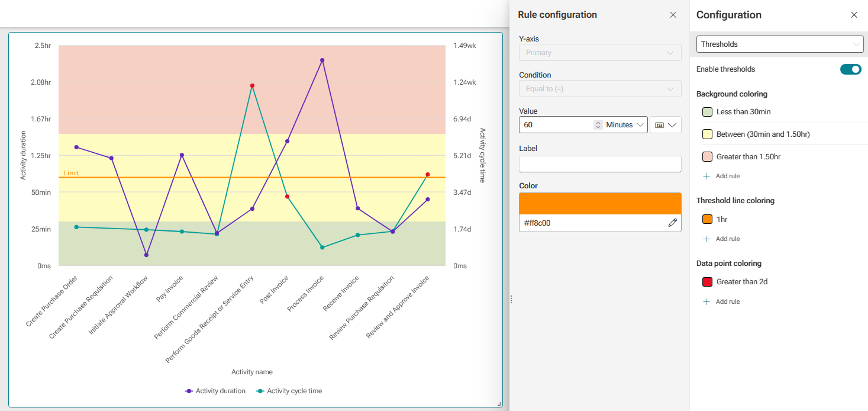Click the pencil icon beside hex color #ff8c00

(673, 223)
